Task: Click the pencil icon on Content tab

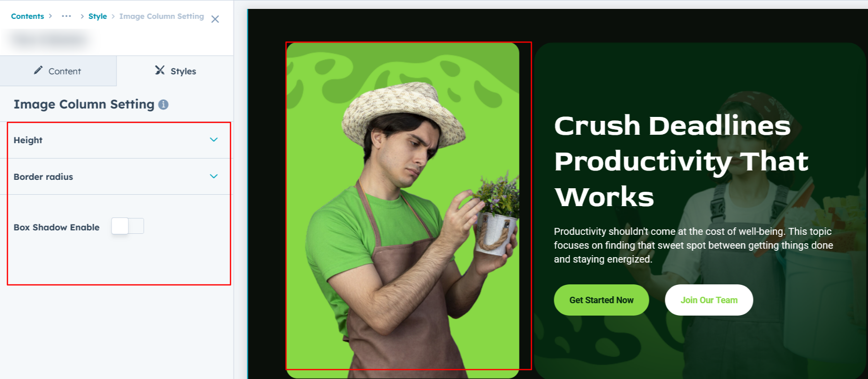Action: (38, 70)
